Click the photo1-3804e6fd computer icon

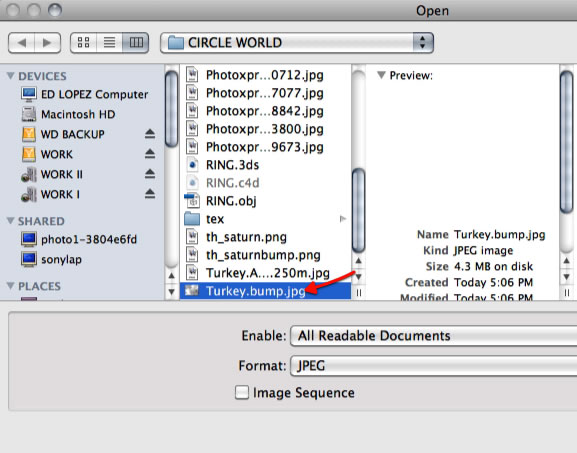pos(29,239)
